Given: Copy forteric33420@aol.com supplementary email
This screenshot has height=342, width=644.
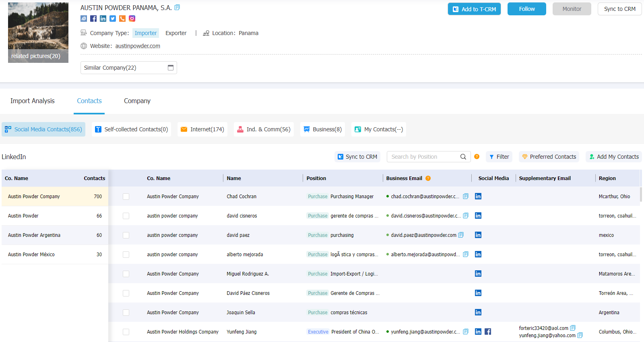Looking at the screenshot, I should pyautogui.click(x=573, y=328).
